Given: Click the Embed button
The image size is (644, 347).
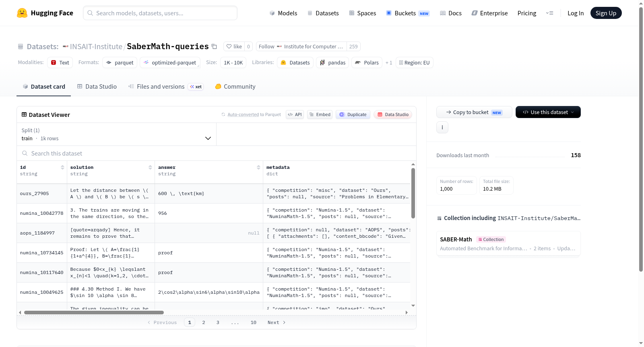Looking at the screenshot, I should [320, 114].
